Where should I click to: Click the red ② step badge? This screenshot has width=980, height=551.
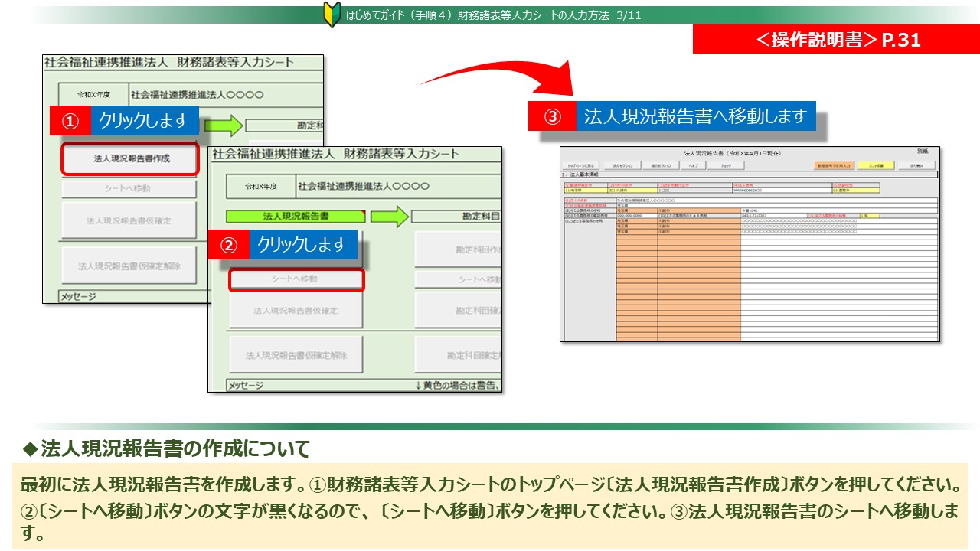tap(227, 245)
